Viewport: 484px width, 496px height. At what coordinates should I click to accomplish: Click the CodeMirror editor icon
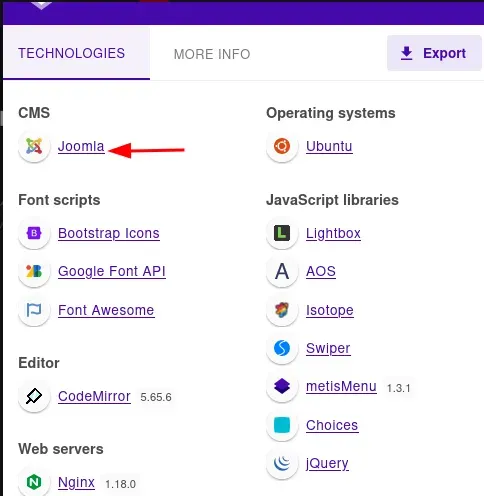pos(34,396)
